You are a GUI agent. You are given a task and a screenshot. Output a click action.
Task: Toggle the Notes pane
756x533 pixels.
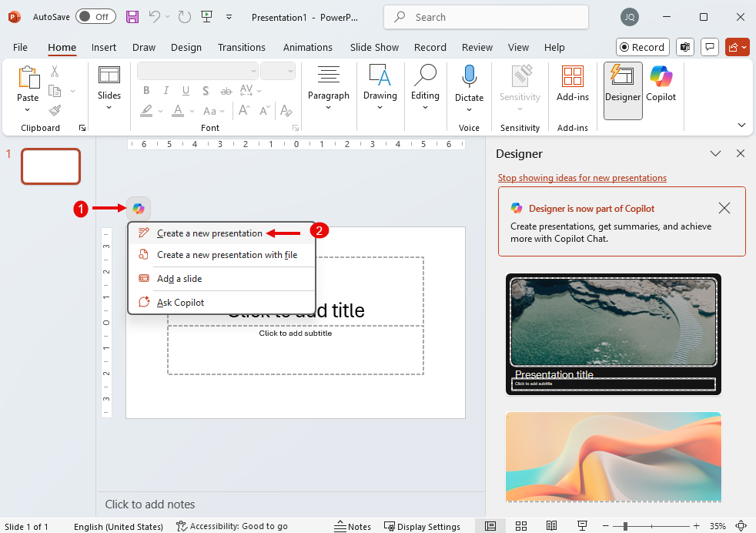click(x=353, y=526)
